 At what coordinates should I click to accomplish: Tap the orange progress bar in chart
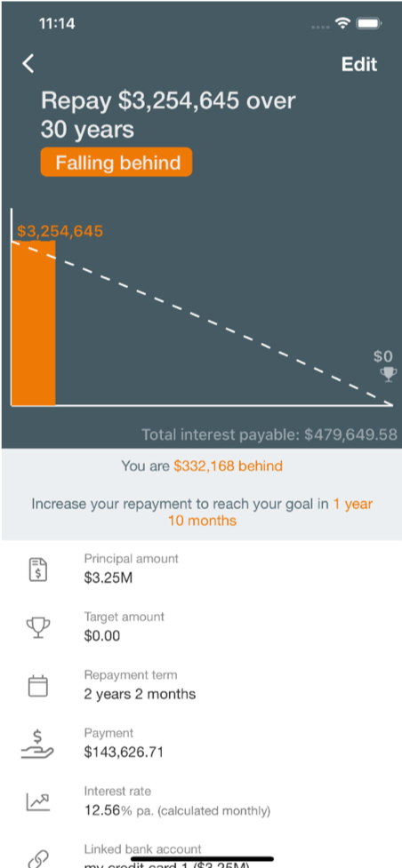33,323
